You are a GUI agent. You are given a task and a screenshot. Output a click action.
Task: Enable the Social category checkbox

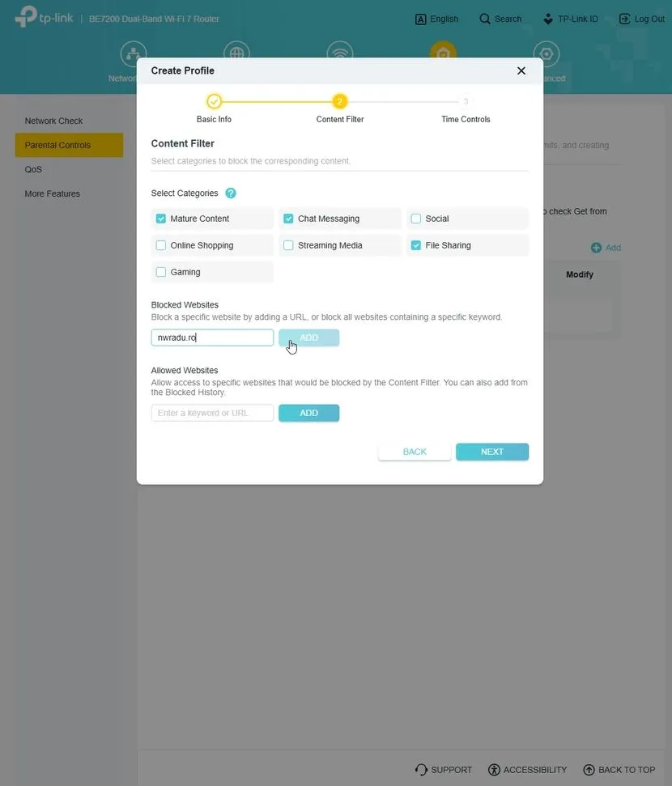[x=416, y=219]
